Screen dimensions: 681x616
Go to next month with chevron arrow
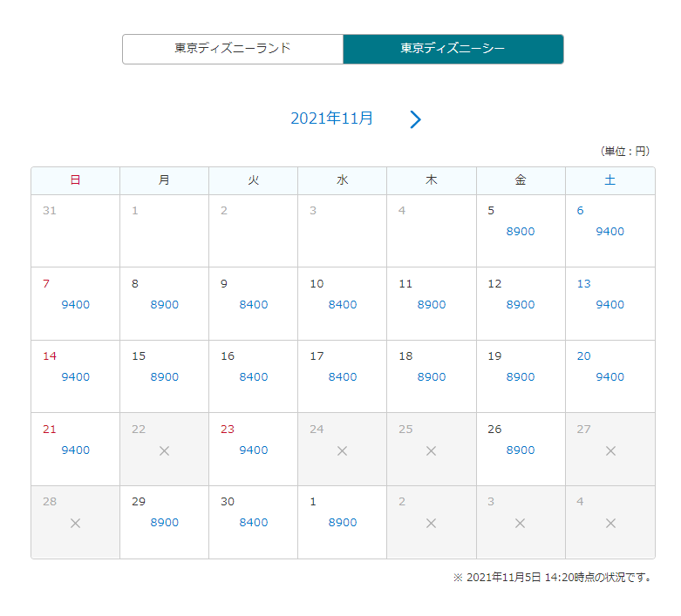click(x=415, y=119)
